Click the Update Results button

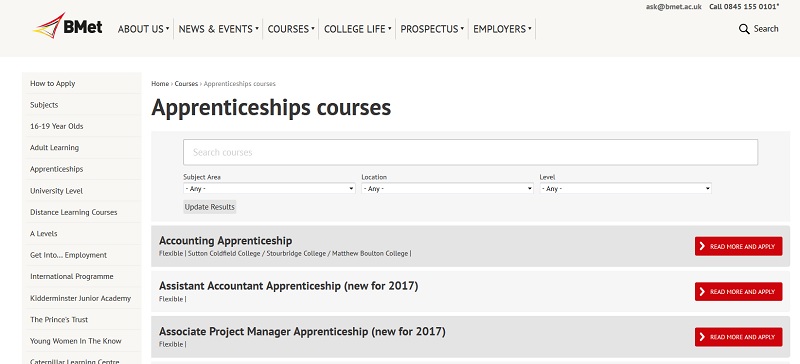[210, 207]
